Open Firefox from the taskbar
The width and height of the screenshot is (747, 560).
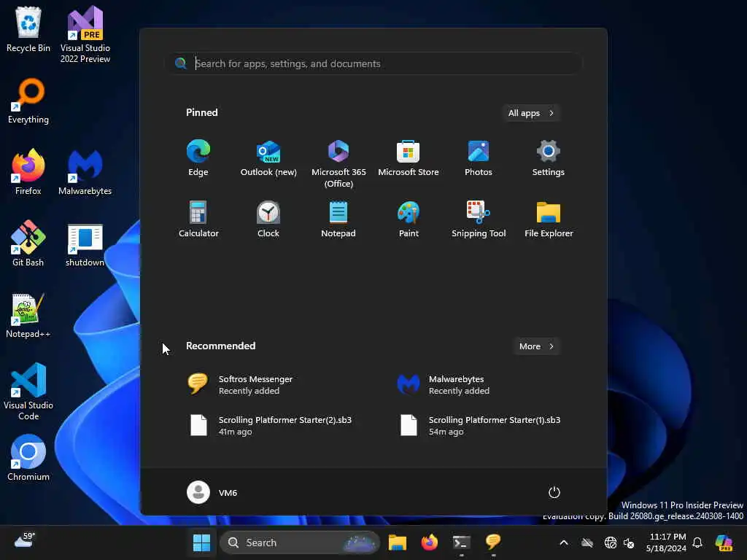[x=429, y=542]
